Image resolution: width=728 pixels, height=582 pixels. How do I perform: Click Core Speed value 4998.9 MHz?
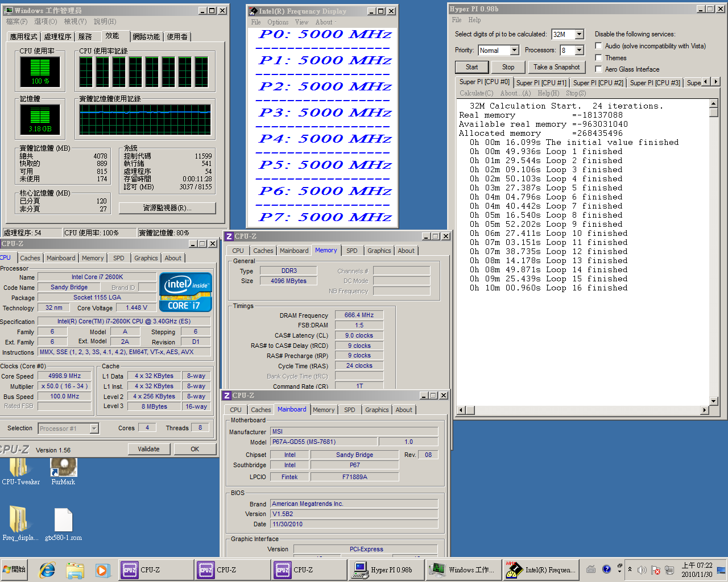pos(64,376)
